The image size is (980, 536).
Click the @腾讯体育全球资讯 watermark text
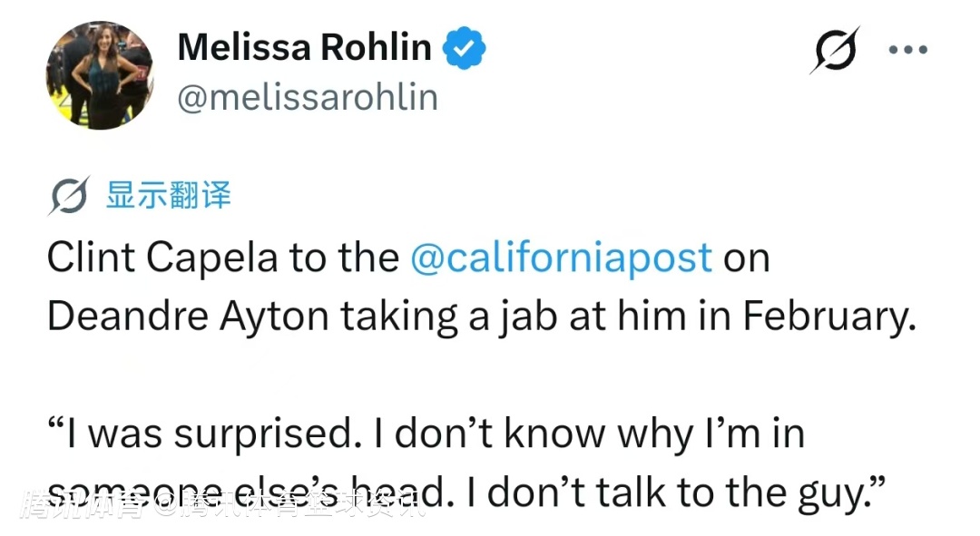pyautogui.click(x=289, y=504)
